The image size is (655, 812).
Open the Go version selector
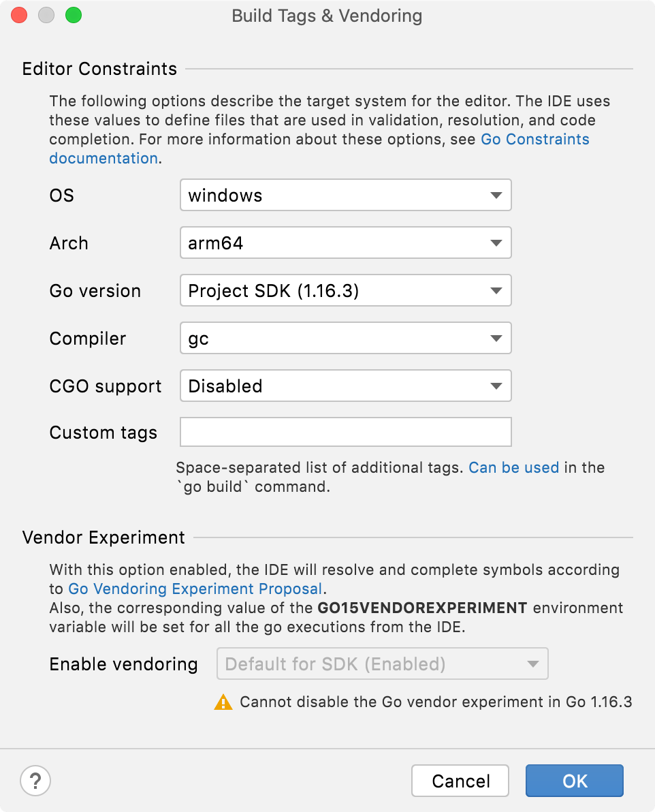click(x=345, y=290)
